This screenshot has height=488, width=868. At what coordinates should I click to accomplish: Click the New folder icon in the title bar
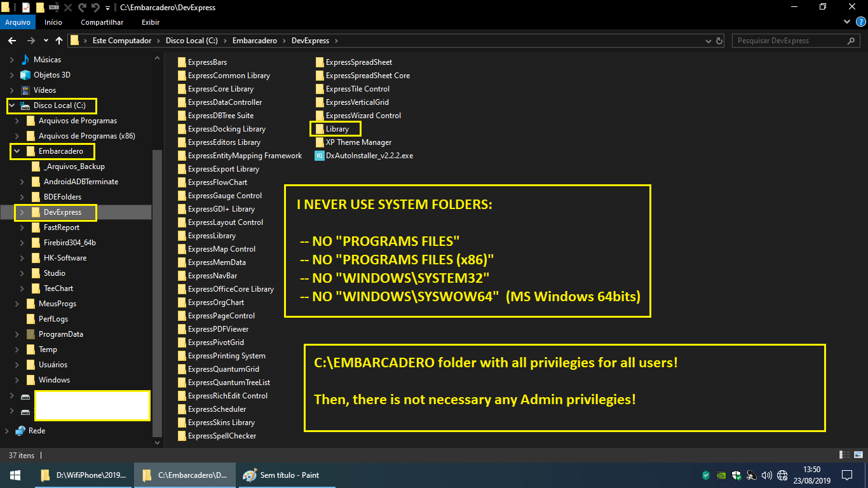coord(40,8)
